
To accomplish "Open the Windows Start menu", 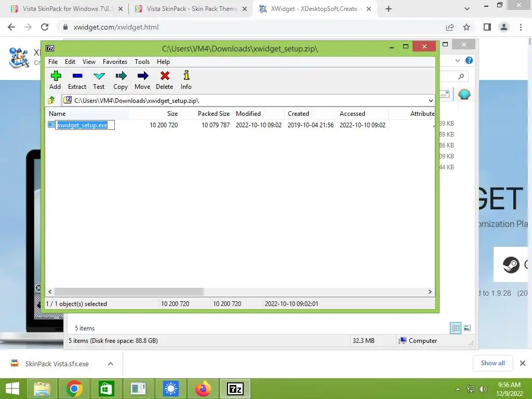I will (12, 389).
